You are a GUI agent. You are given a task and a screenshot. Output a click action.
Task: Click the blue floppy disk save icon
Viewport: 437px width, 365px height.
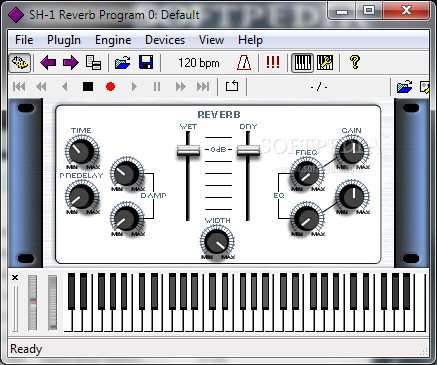pyautogui.click(x=146, y=63)
